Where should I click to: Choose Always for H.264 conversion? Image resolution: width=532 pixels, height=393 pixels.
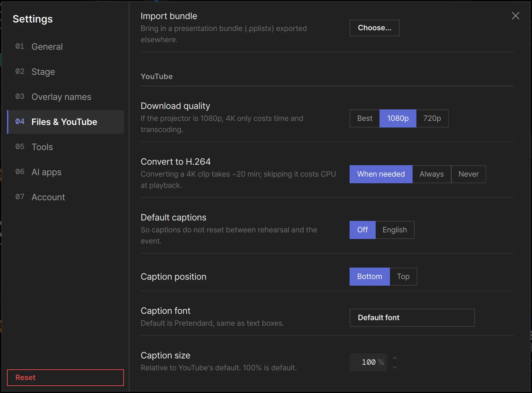tap(432, 174)
